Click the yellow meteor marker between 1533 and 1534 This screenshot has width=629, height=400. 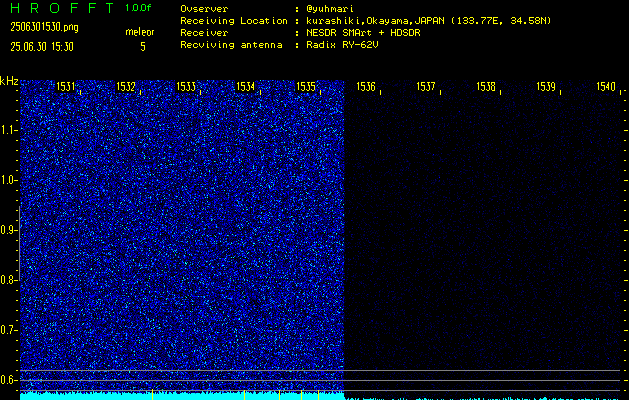pos(244,394)
